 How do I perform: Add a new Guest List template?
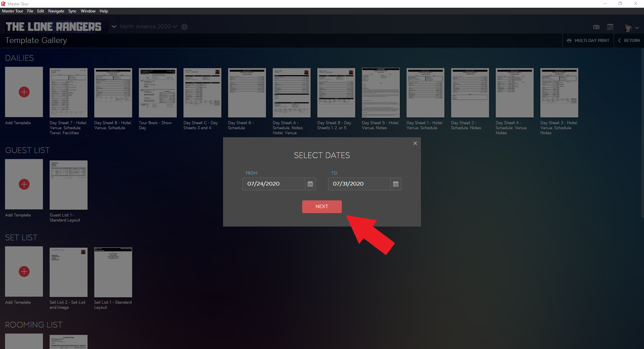(x=24, y=184)
